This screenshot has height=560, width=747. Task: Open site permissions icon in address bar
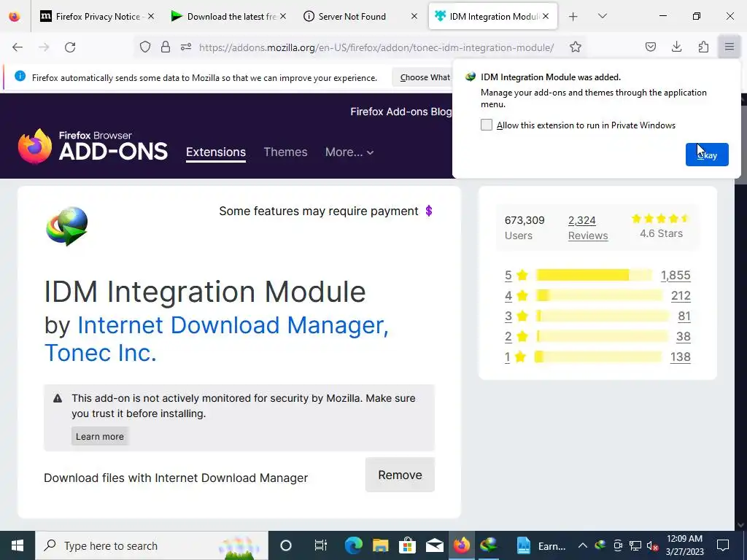pos(186,47)
